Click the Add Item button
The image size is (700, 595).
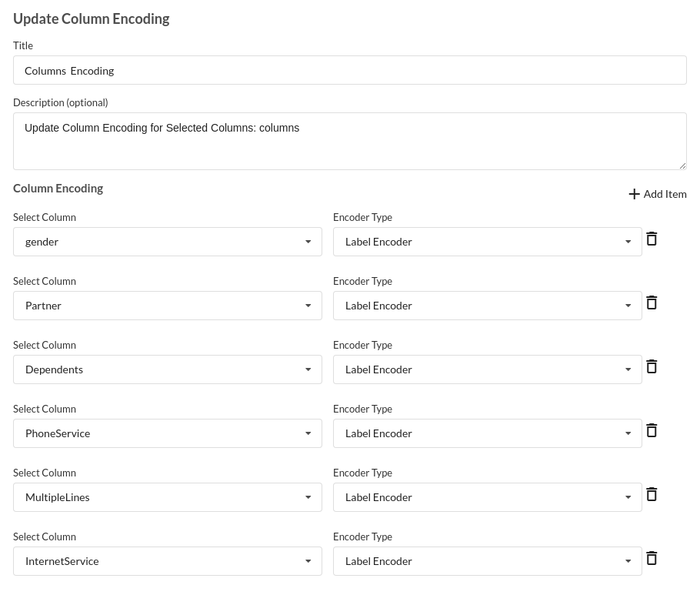(x=658, y=194)
